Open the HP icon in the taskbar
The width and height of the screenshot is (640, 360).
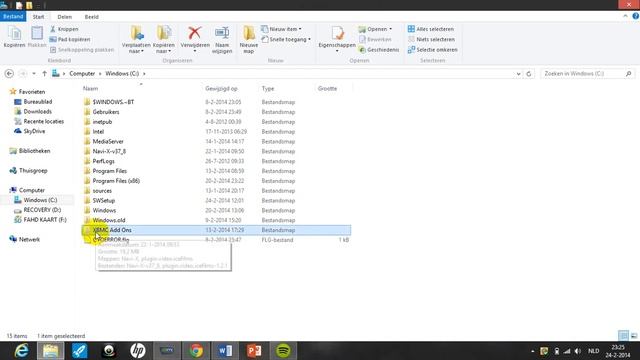coord(138,351)
